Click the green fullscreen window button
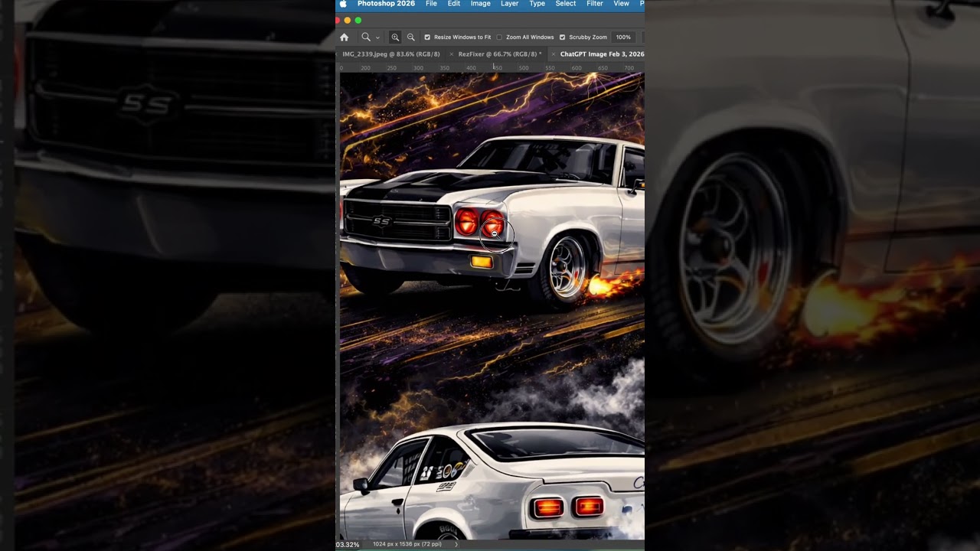Screen dimensions: 980x551 click(x=358, y=20)
